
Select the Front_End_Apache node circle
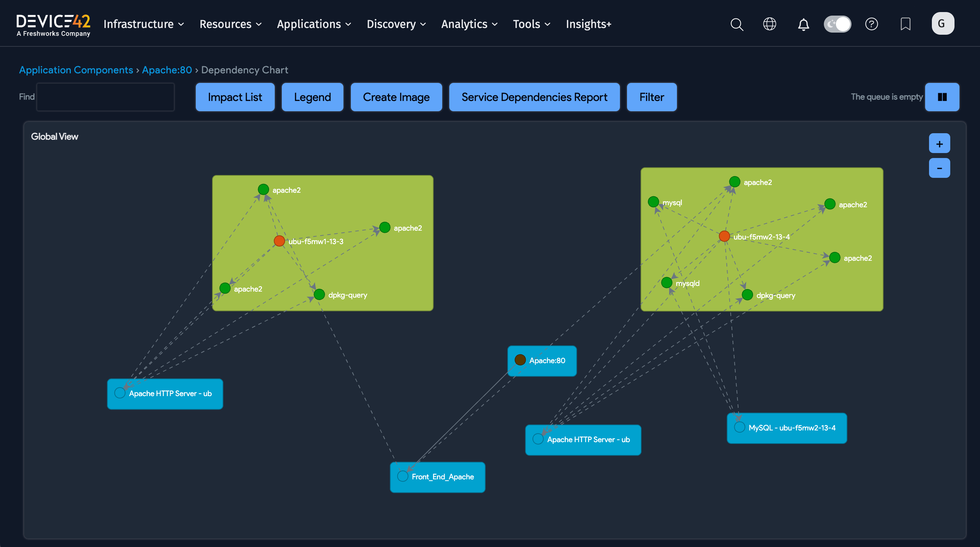pyautogui.click(x=403, y=476)
